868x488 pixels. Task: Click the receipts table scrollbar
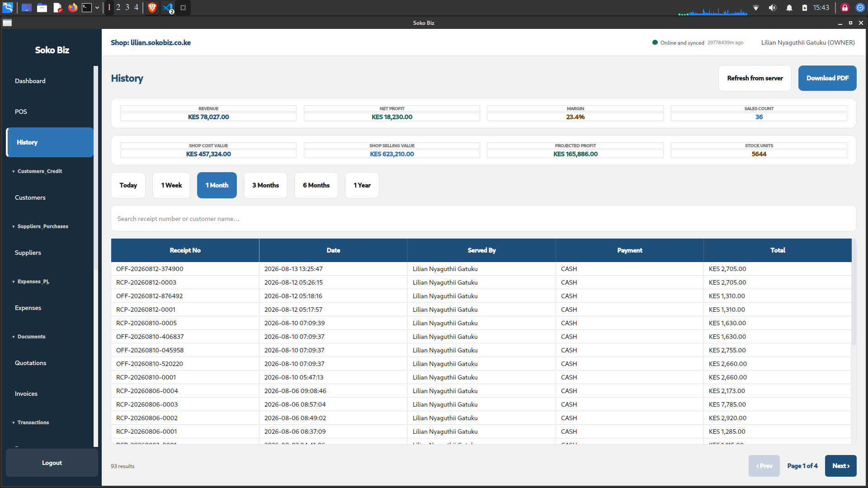tap(854, 292)
